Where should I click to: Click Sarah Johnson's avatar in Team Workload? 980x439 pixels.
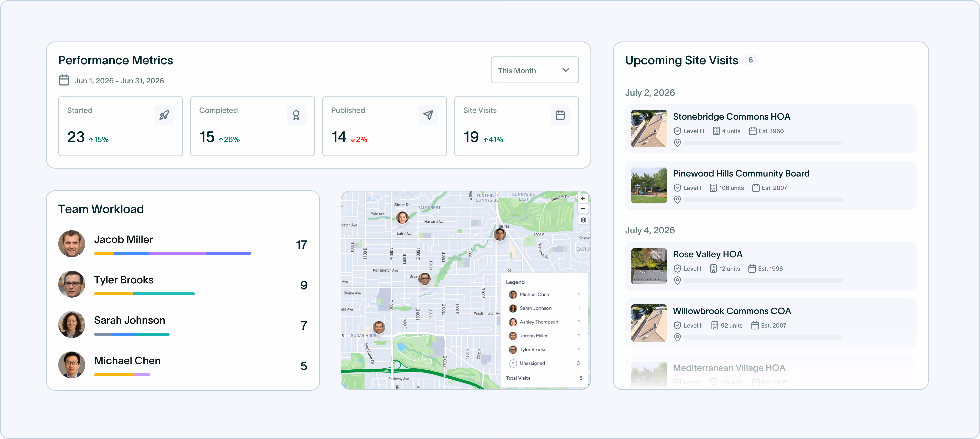(72, 324)
